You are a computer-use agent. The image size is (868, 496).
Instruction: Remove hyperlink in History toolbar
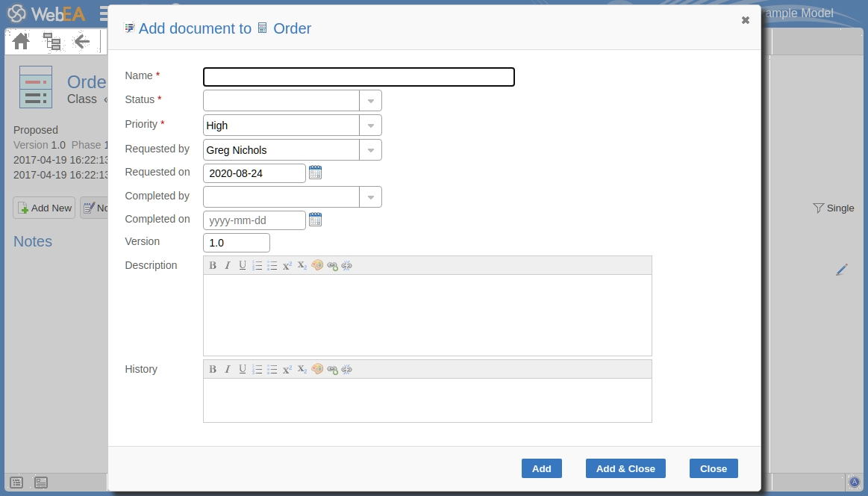[347, 369]
